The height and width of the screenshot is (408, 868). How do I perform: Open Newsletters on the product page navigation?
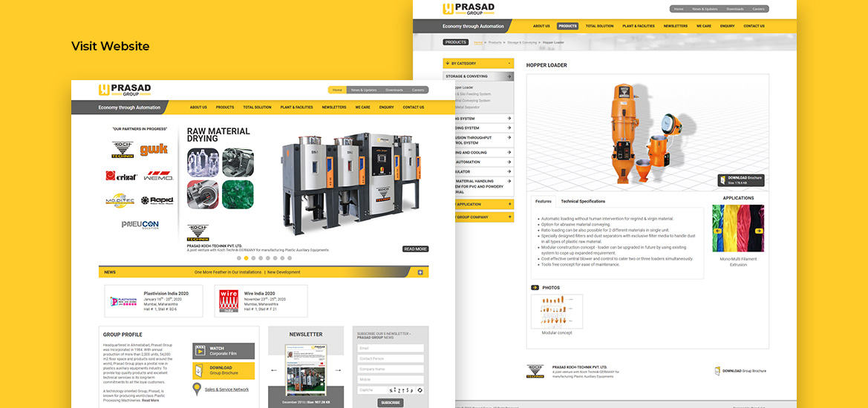676,26
